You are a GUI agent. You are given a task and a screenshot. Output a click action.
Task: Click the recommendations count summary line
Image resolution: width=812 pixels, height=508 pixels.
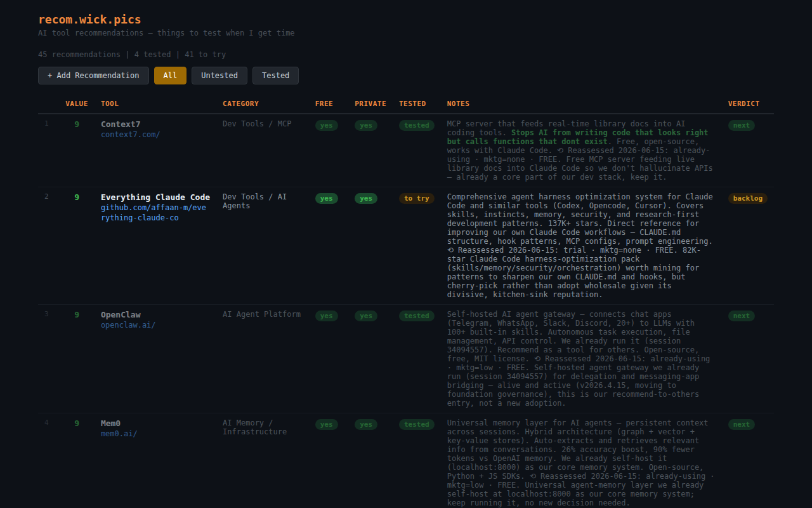tap(132, 55)
